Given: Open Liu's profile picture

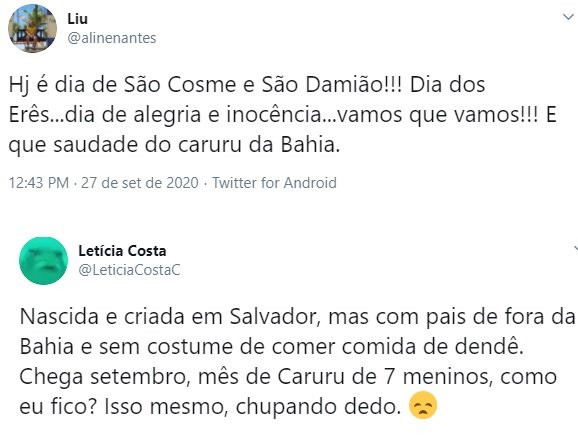Looking at the screenshot, I should [32, 28].
